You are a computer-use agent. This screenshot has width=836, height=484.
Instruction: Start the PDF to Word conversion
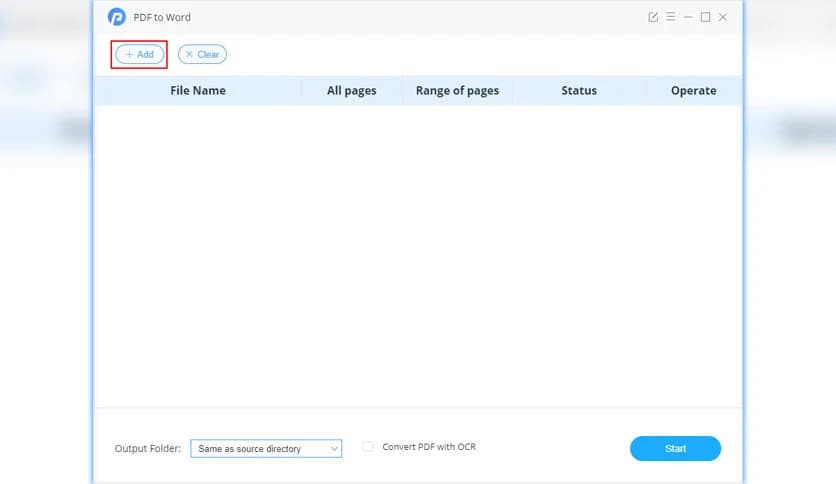click(675, 448)
